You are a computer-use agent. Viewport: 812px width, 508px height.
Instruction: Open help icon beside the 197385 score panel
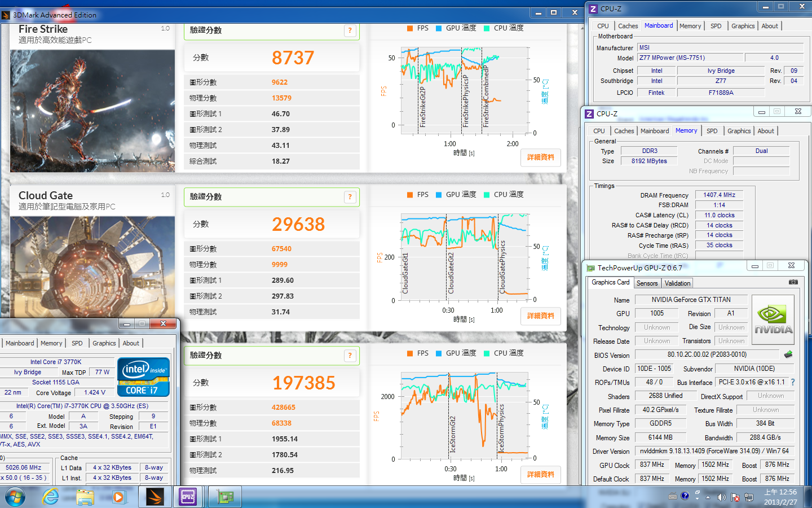(x=350, y=356)
